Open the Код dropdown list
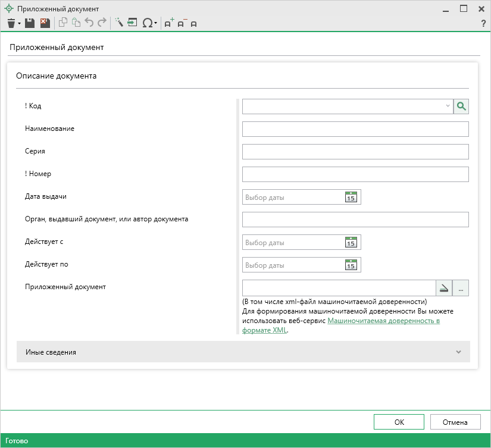The height and width of the screenshot is (448, 491). point(448,106)
